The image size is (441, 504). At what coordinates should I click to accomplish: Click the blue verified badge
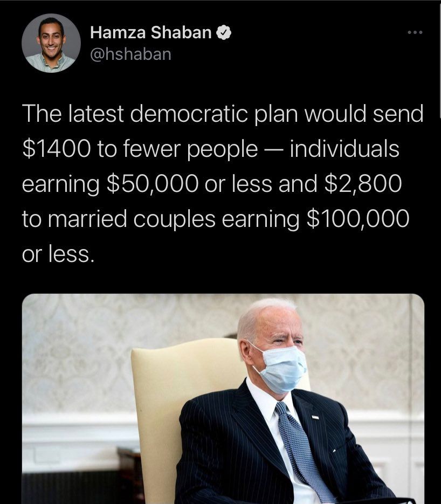pos(224,33)
